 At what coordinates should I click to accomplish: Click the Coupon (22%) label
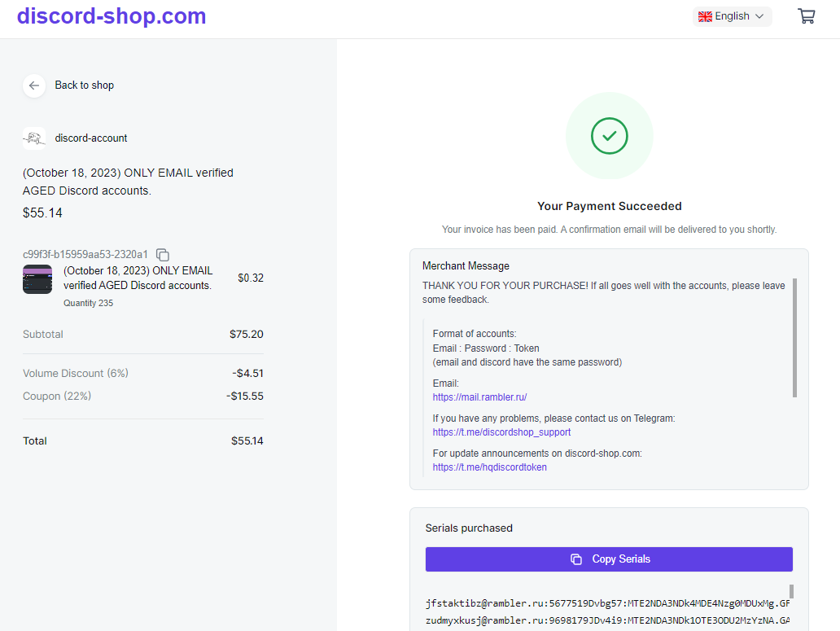(x=57, y=396)
